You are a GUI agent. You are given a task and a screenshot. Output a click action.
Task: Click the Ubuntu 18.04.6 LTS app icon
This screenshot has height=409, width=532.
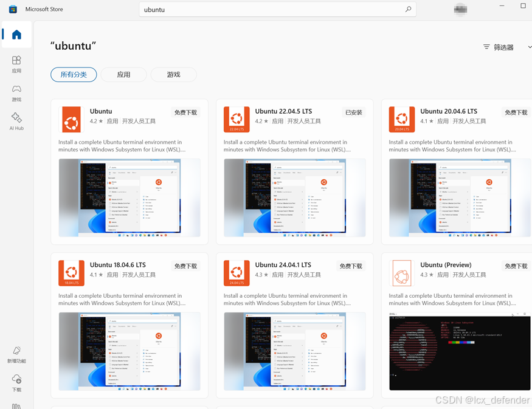click(x=71, y=273)
